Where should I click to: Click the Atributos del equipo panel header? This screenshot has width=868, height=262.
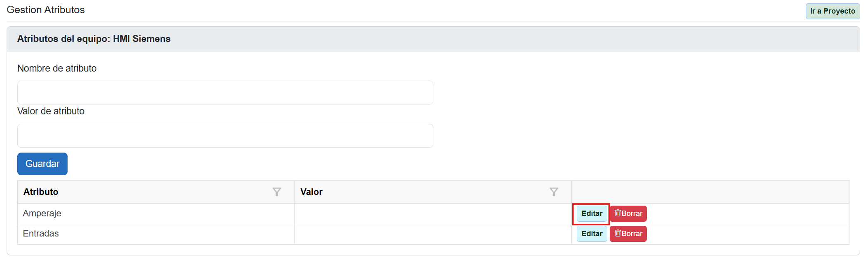[94, 39]
